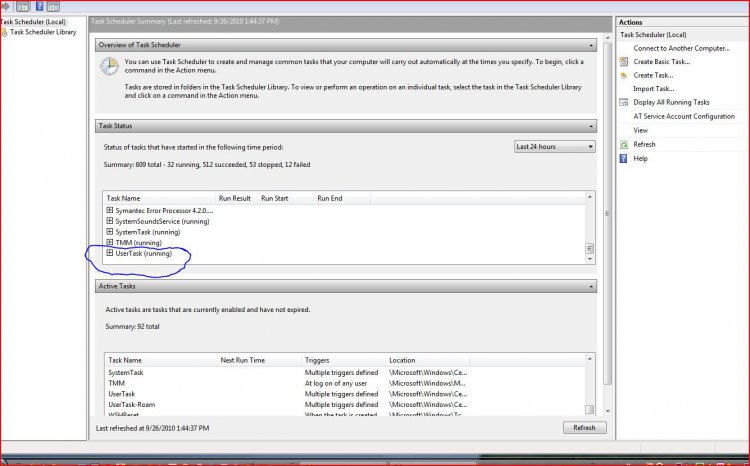Click Import Task action
Image resolution: width=750 pixels, height=466 pixels.
(653, 89)
